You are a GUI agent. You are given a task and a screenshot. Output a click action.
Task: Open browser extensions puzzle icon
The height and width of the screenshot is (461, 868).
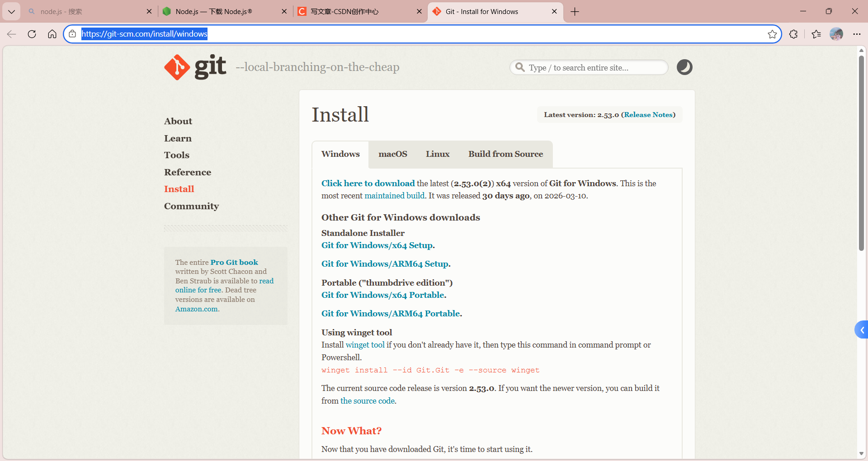point(793,34)
